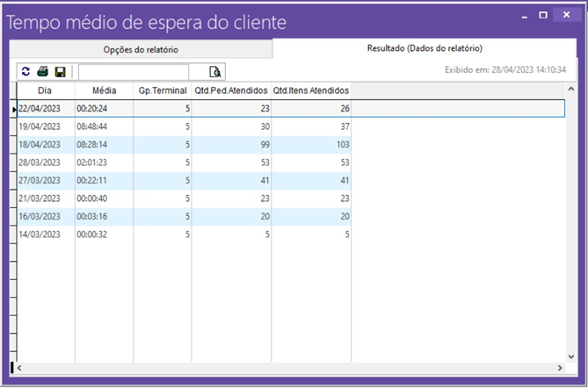Click the search text field in toolbar

coord(133,72)
